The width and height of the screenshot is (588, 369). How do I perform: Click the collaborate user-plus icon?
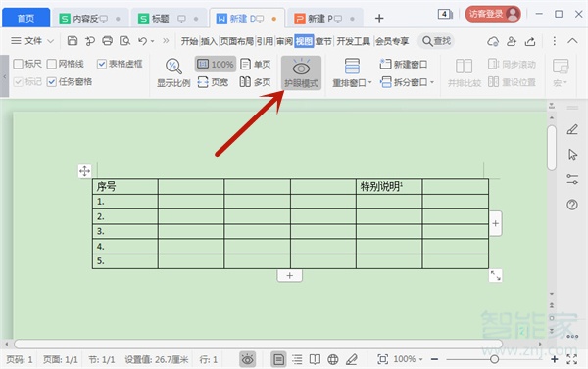click(x=512, y=41)
